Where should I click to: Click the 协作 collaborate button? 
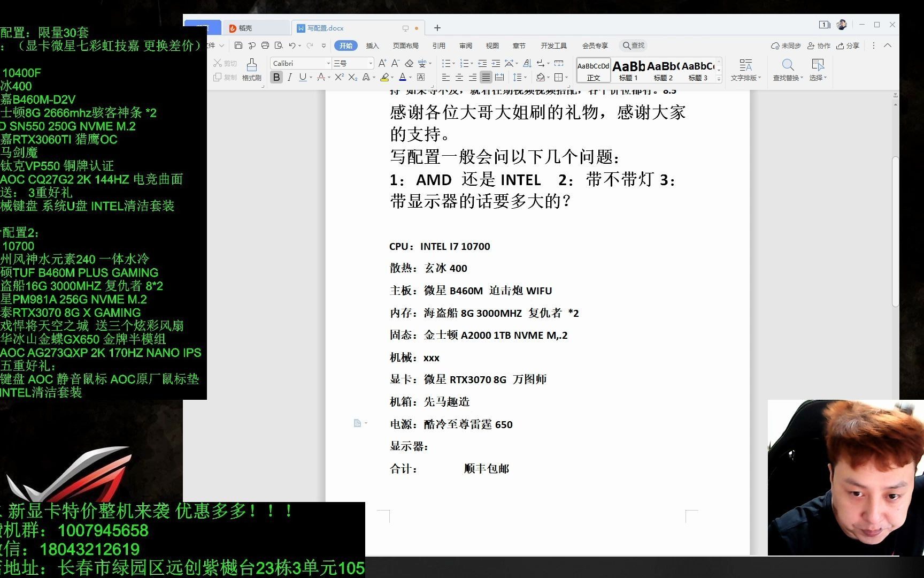tap(819, 45)
